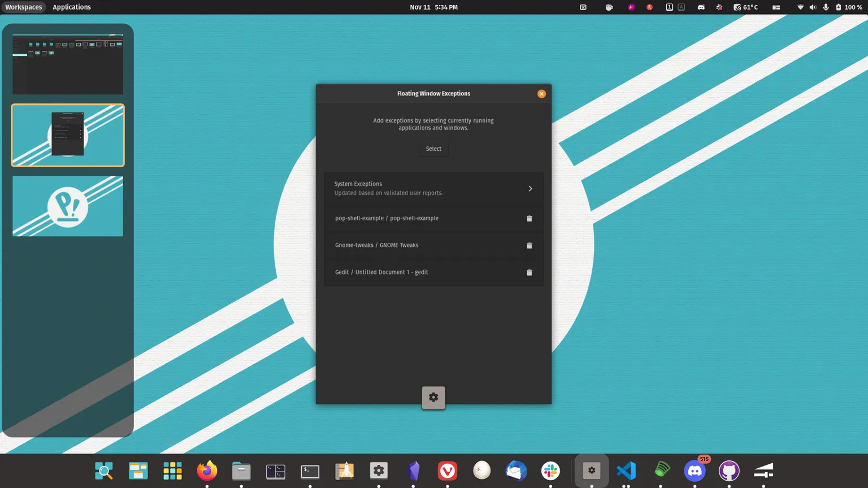Viewport: 868px width, 488px height.
Task: Open the Applications menu
Action: [72, 7]
